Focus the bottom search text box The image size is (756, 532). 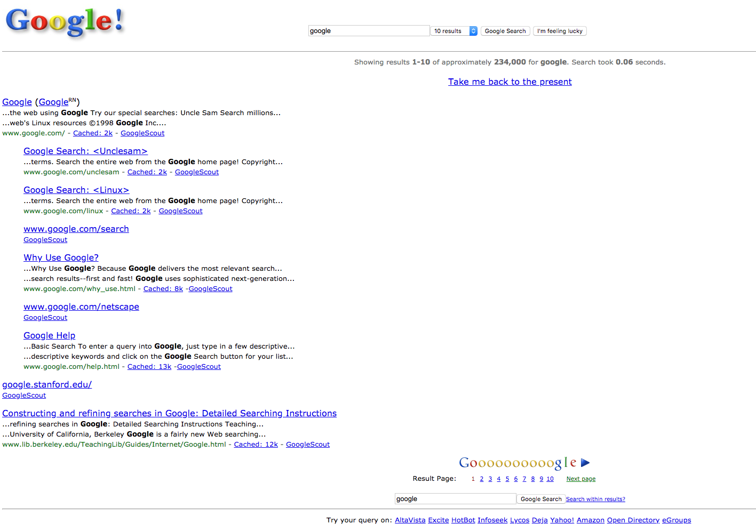[x=455, y=499]
